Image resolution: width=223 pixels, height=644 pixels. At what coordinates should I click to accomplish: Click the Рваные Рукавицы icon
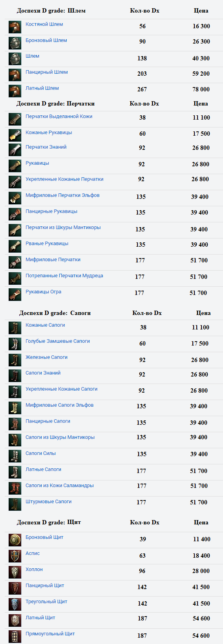pos(15,246)
